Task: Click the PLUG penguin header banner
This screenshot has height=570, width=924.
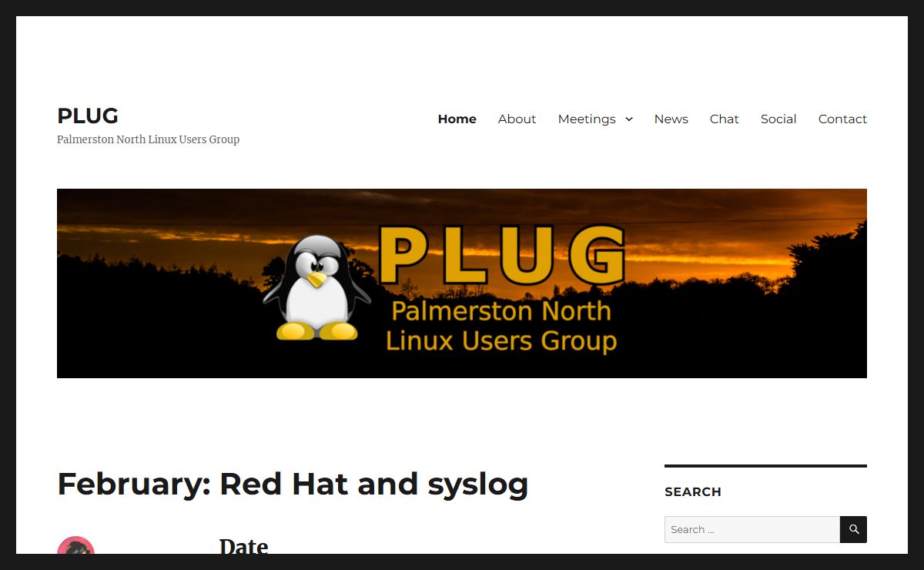Action: [x=462, y=283]
